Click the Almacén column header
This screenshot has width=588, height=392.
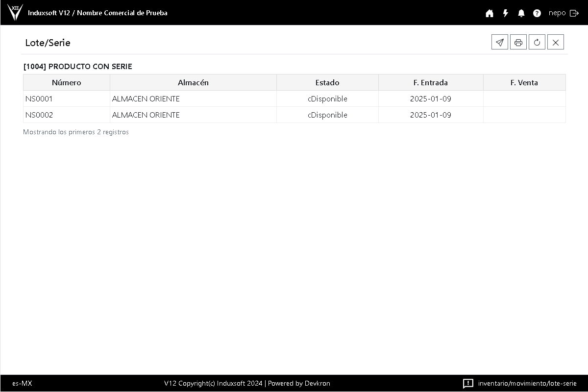click(193, 82)
